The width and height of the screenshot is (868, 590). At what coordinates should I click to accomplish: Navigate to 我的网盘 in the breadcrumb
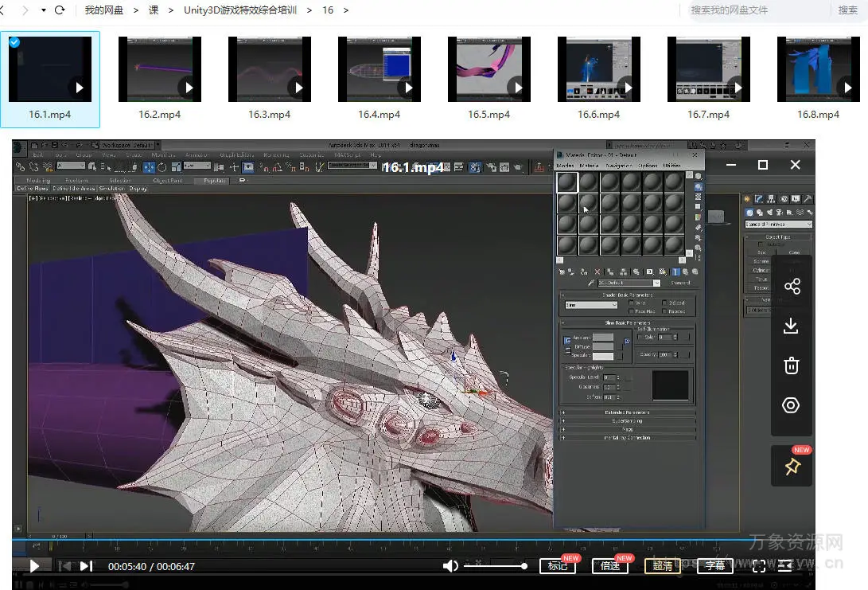pos(104,10)
